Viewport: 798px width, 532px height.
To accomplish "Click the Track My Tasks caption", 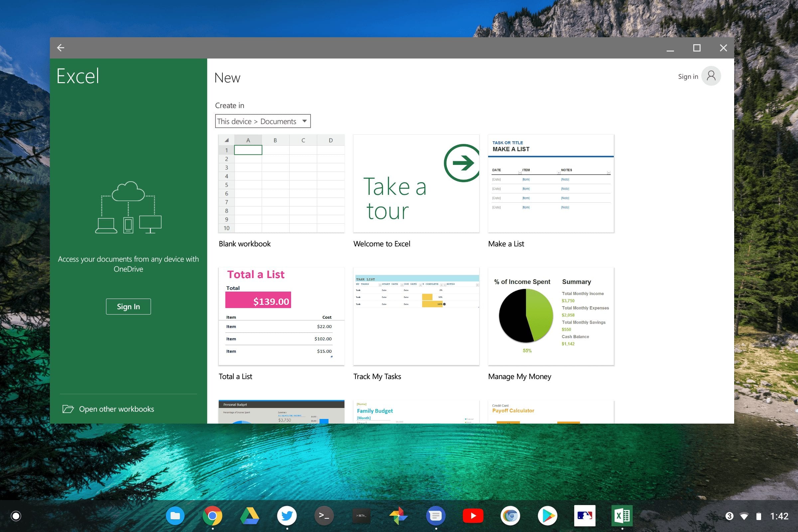I will 377,376.
